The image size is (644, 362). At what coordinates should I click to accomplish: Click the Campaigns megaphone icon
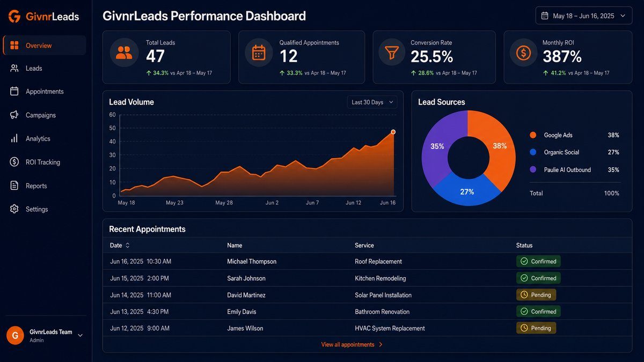(x=14, y=115)
